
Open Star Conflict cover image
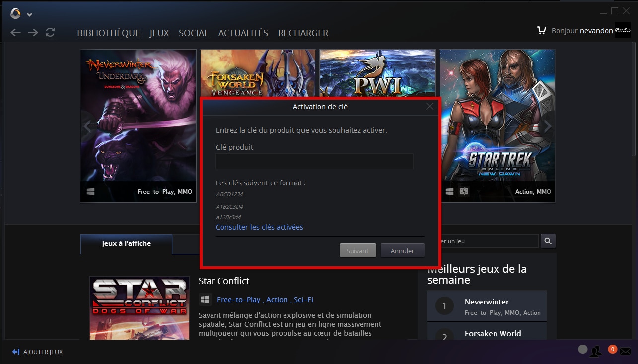click(x=140, y=308)
